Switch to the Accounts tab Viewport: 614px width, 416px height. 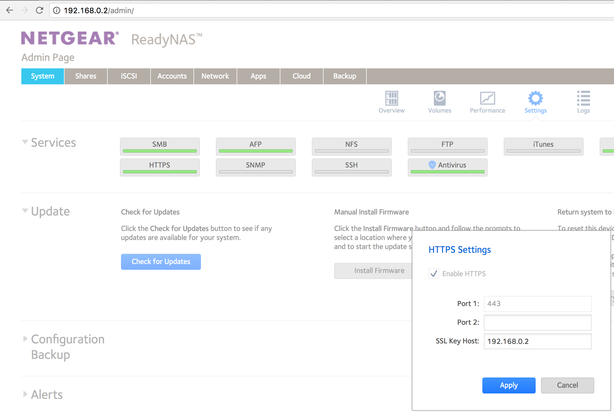(172, 76)
